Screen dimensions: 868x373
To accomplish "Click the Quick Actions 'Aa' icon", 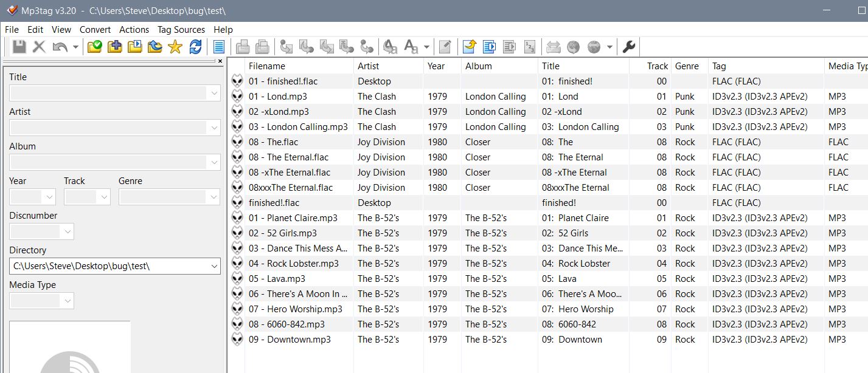I will click(x=411, y=47).
